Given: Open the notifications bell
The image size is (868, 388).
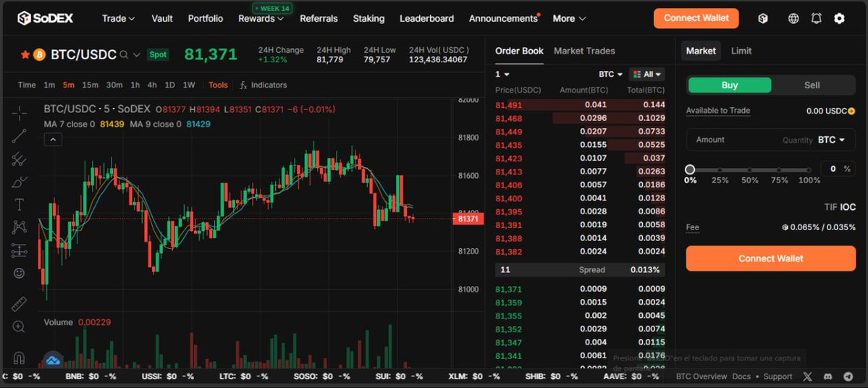Looking at the screenshot, I should [x=816, y=18].
